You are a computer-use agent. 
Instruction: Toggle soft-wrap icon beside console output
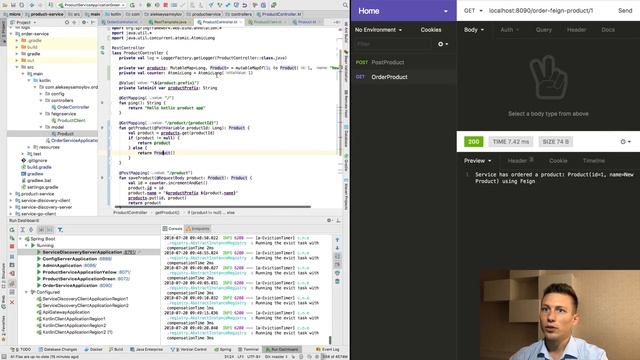pos(337,256)
